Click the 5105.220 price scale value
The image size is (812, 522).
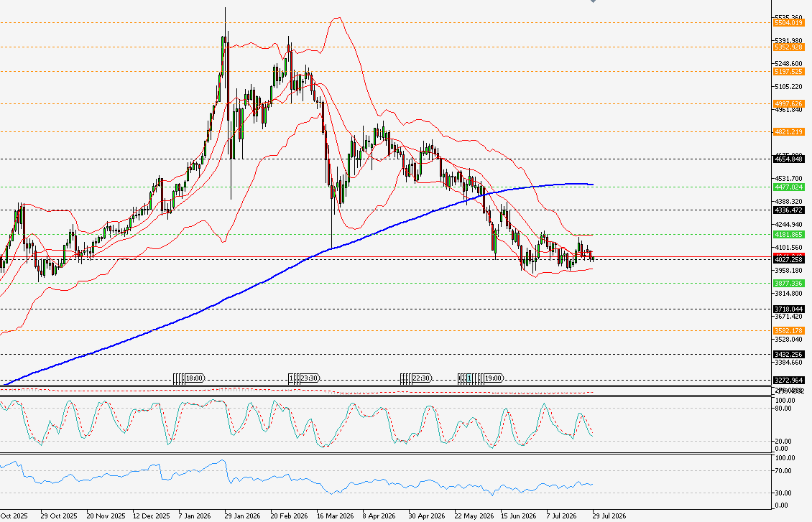[789, 86]
